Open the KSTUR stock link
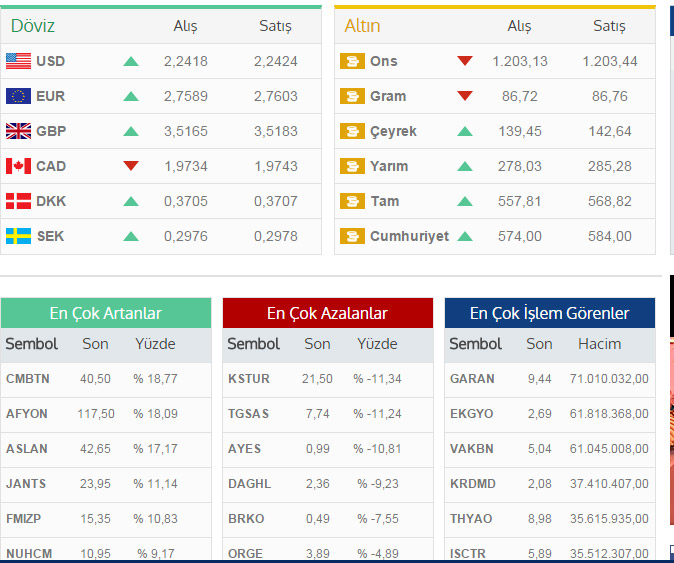Viewport: 674px width, 563px height. (249, 379)
